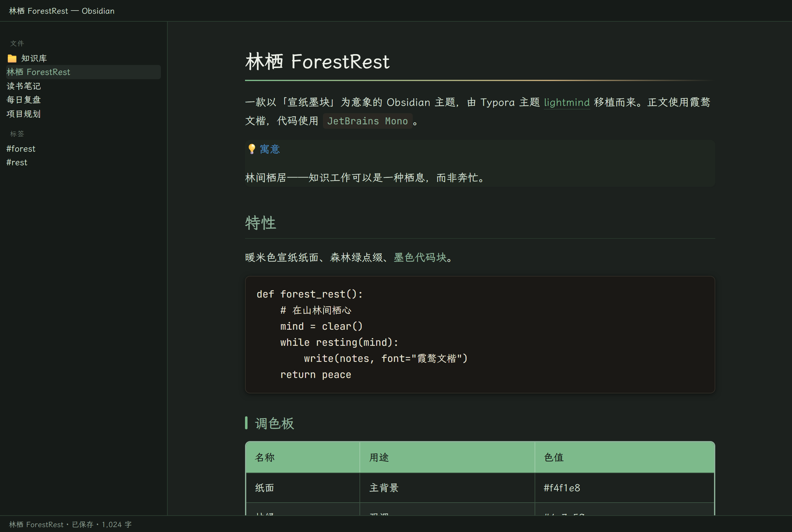Click the window title 林栖 ForestRest — Obsidian
The image size is (792, 532).
click(x=62, y=11)
